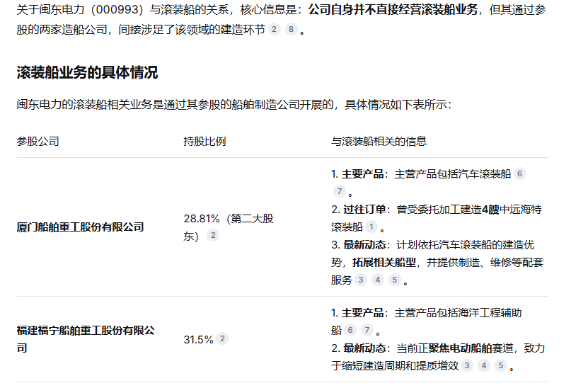Click the 过往订单 list item label
Screen dimensions: 588x388
point(364,210)
